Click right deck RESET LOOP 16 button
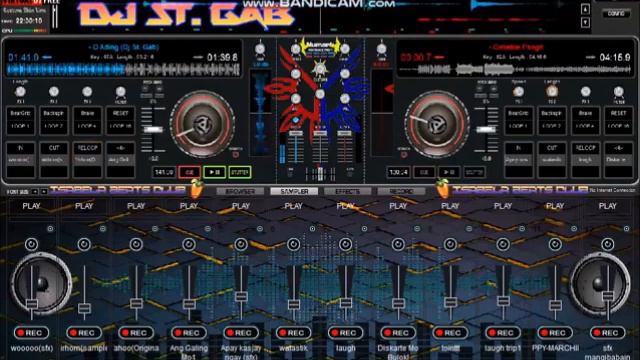This screenshot has height=360, width=640. (x=619, y=120)
